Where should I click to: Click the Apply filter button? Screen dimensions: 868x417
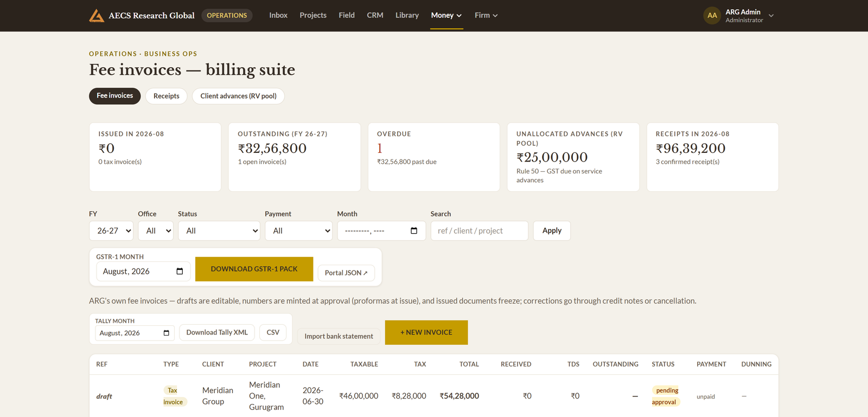click(x=552, y=230)
